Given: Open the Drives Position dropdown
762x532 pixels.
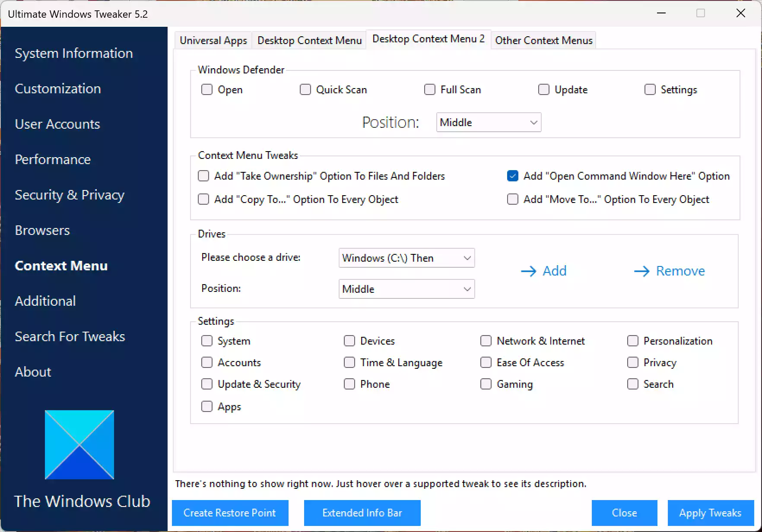Looking at the screenshot, I should [x=406, y=289].
